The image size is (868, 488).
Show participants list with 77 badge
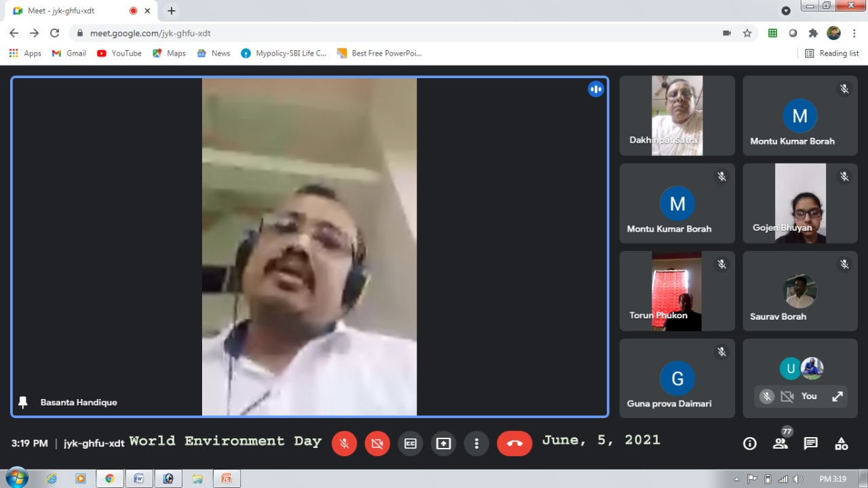pyautogui.click(x=781, y=443)
